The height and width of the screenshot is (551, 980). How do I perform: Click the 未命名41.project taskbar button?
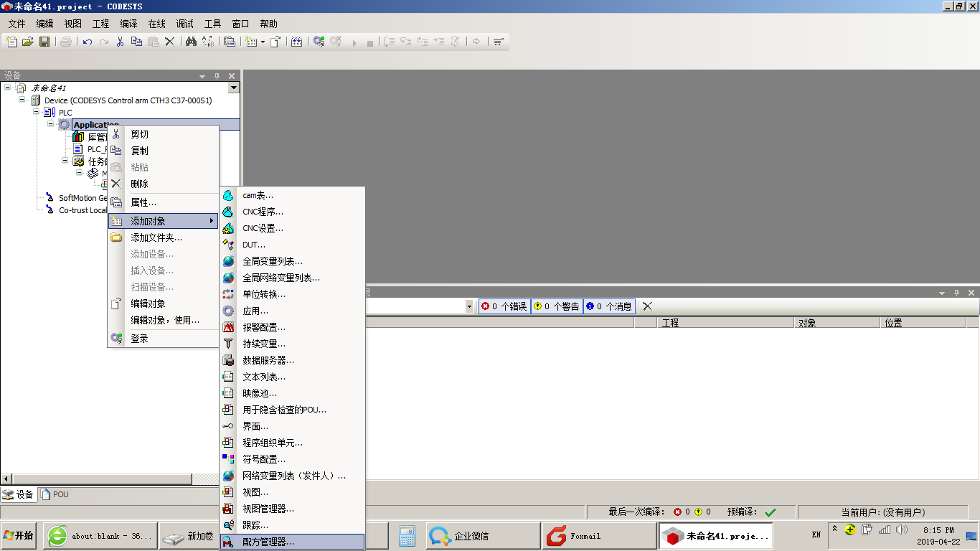coord(717,536)
